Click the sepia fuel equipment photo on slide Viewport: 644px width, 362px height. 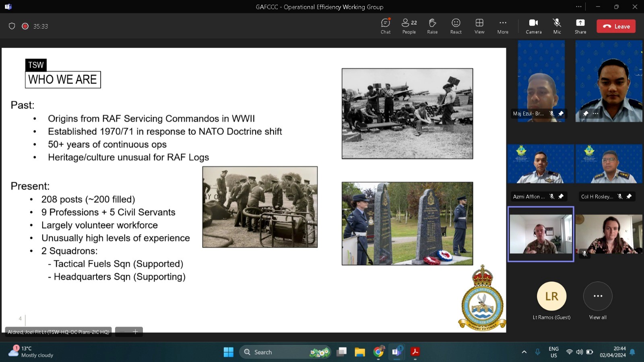pyautogui.click(x=260, y=207)
